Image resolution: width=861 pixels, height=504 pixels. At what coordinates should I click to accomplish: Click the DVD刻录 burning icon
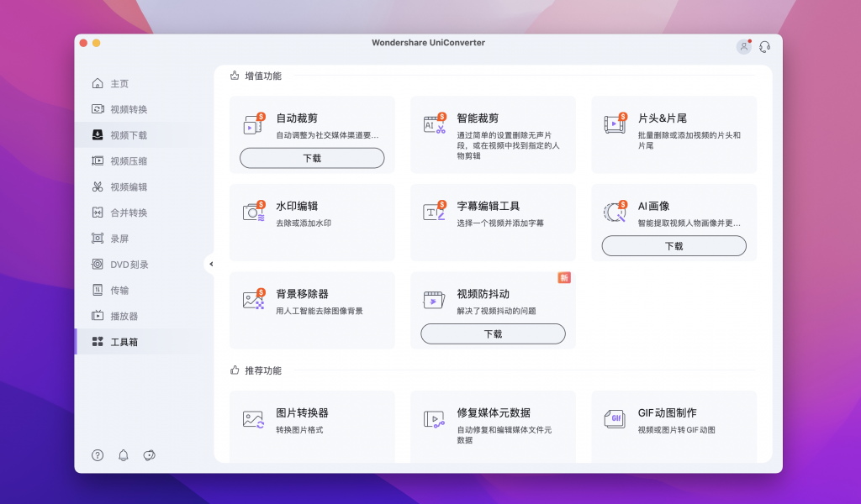[97, 264]
